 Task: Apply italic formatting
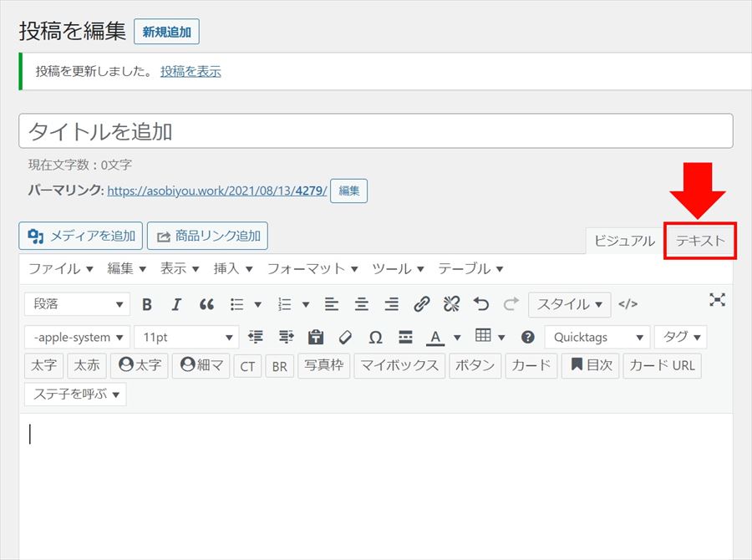176,304
